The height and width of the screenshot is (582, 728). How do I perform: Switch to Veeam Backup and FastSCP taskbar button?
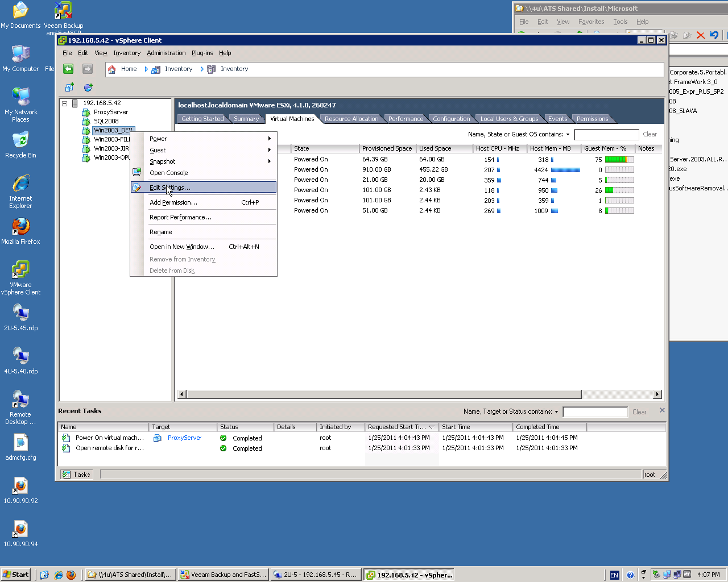coord(223,575)
